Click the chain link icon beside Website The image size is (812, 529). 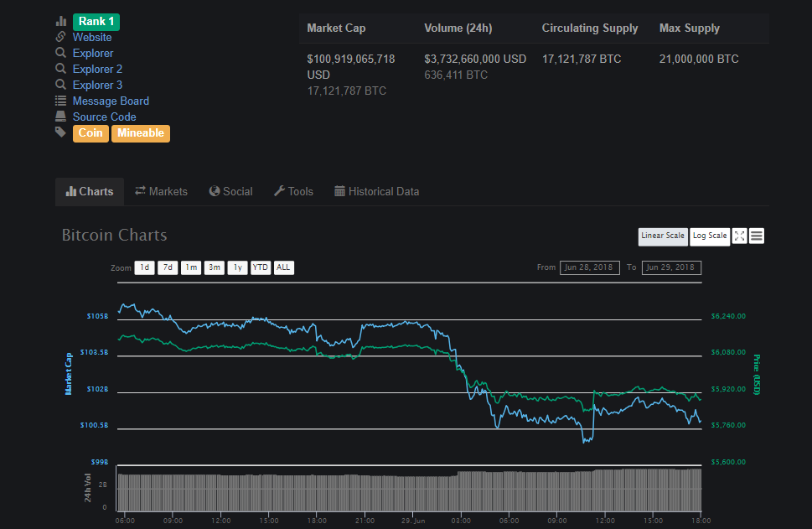click(60, 37)
